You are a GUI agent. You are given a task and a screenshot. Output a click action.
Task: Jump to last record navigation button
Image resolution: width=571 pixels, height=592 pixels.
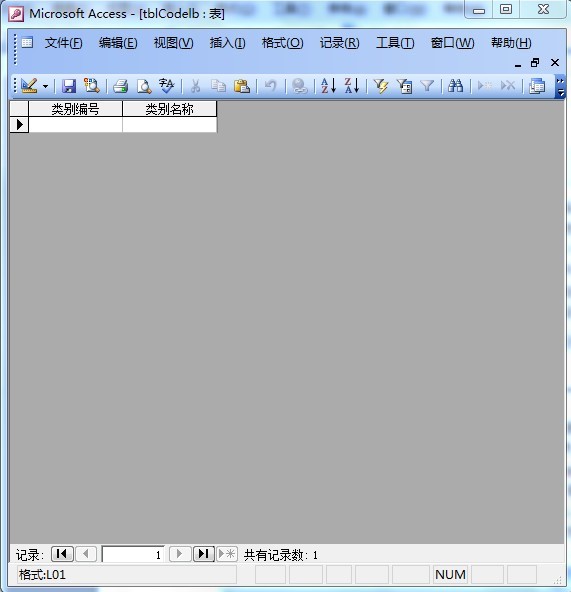point(204,554)
